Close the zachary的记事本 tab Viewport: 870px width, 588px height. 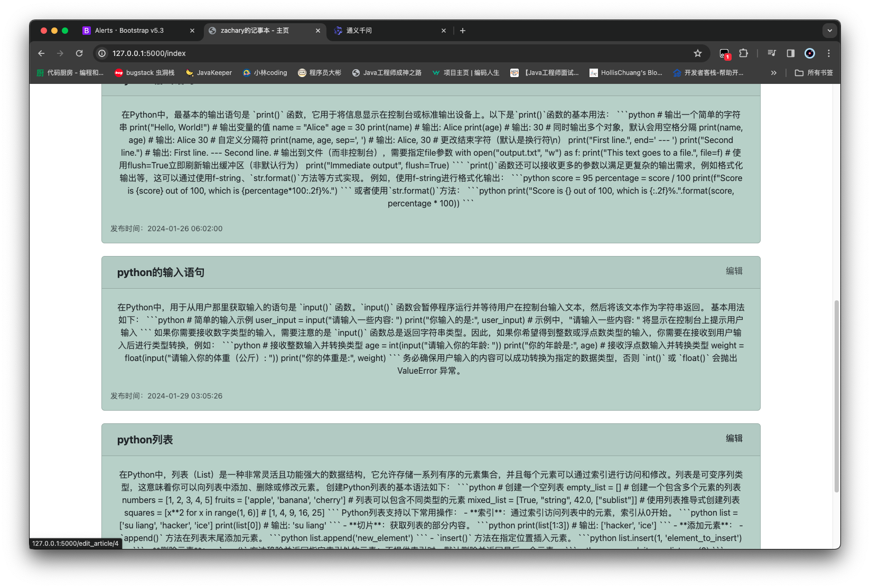click(318, 31)
